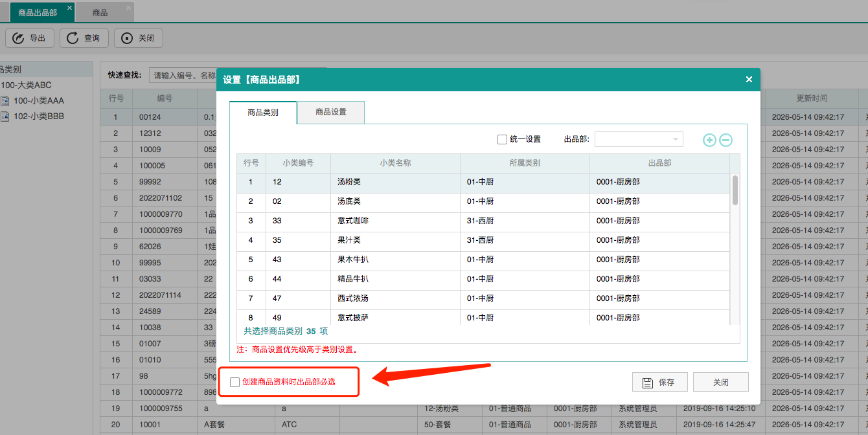Screen dimensions: 868x435
Task: Select tree item 100-小类AAA
Action: (x=39, y=100)
